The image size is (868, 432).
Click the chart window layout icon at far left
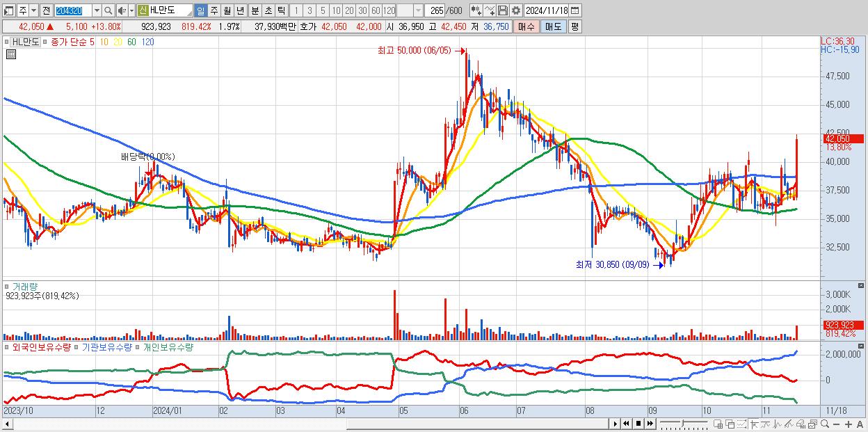pyautogui.click(x=9, y=10)
